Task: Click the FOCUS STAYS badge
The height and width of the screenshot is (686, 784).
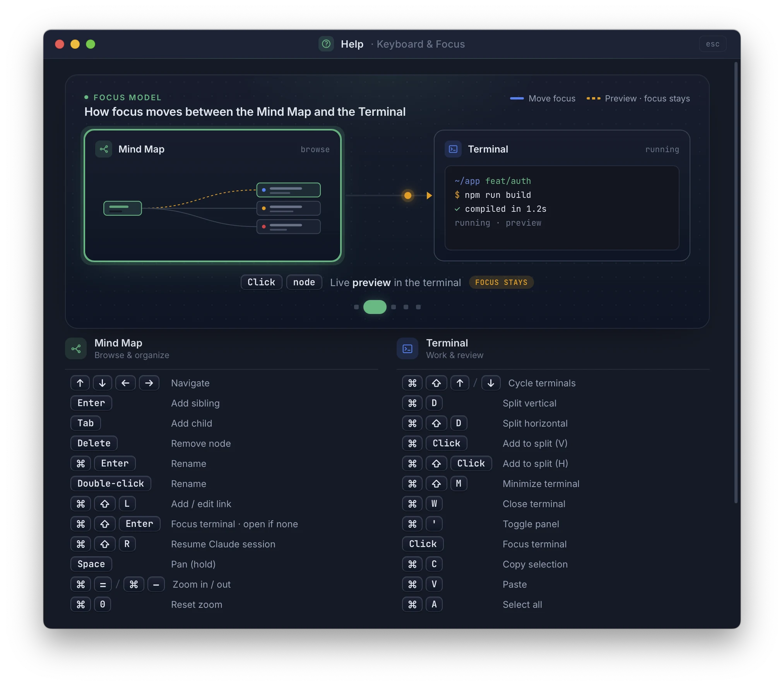Action: [x=501, y=282]
